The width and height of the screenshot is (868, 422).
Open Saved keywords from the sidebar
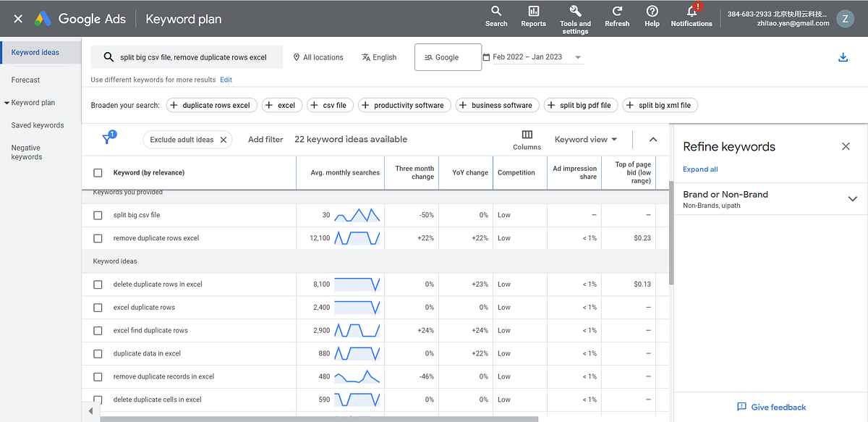coord(38,125)
